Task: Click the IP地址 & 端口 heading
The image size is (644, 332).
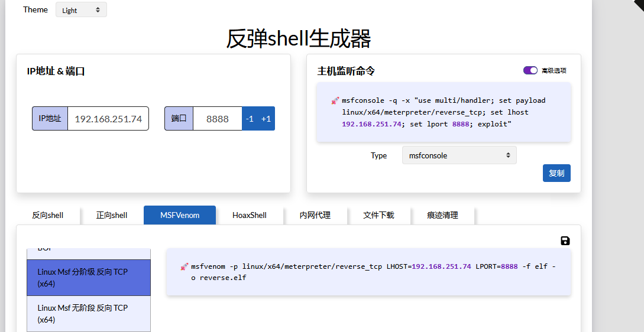Action: pos(56,71)
